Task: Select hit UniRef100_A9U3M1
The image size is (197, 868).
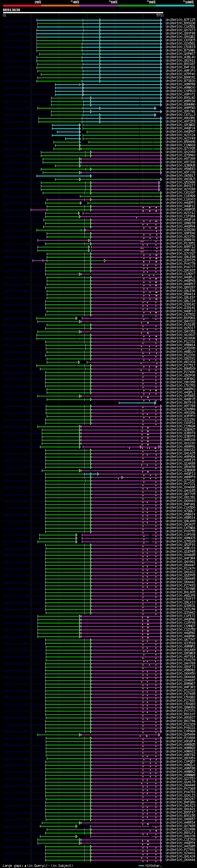Action: (x=180, y=118)
